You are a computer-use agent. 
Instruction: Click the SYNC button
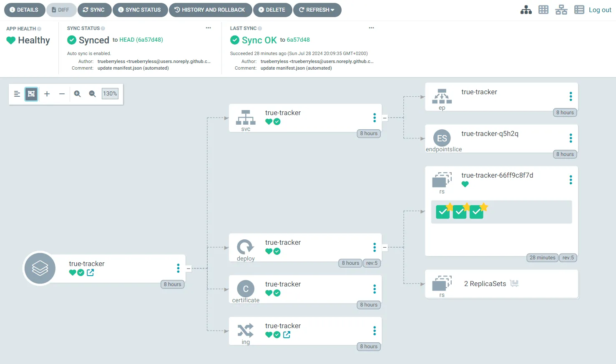coord(94,10)
